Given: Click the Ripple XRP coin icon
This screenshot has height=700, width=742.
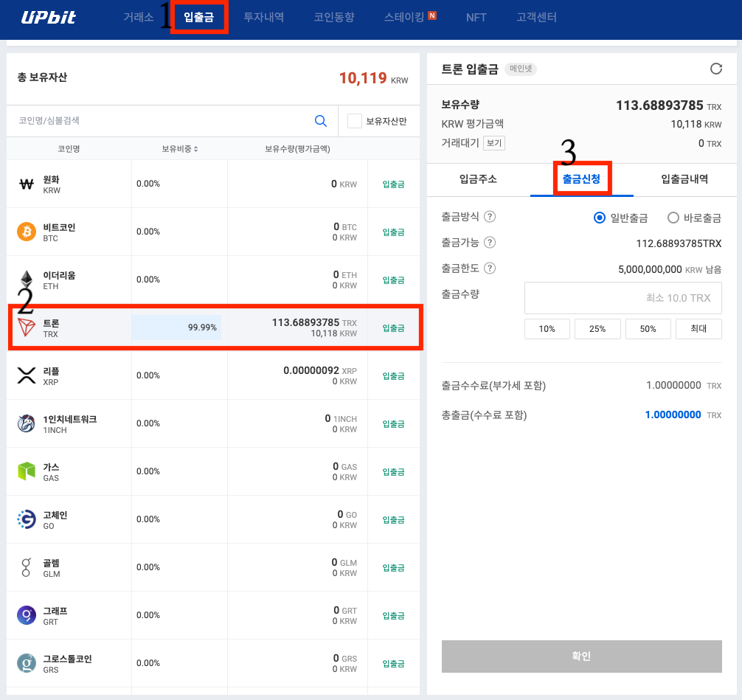Looking at the screenshot, I should tap(27, 375).
